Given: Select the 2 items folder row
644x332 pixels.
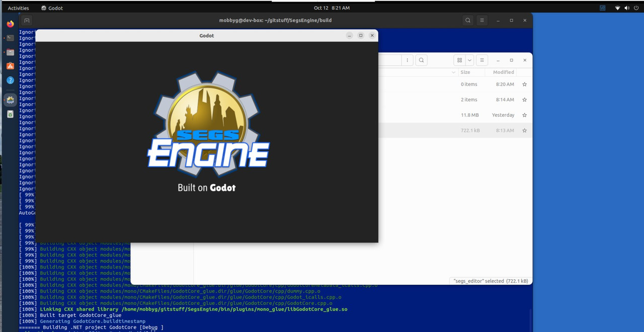Looking at the screenshot, I should pos(455,100).
